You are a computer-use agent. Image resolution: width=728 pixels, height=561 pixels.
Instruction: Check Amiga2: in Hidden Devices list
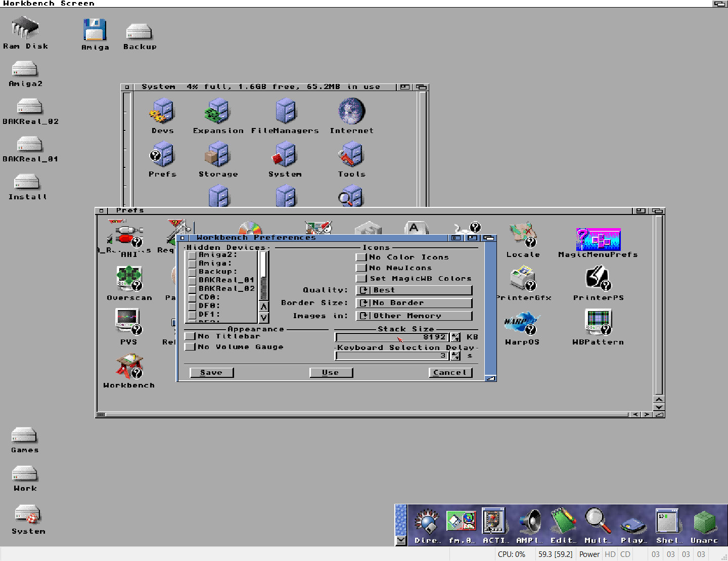[192, 255]
